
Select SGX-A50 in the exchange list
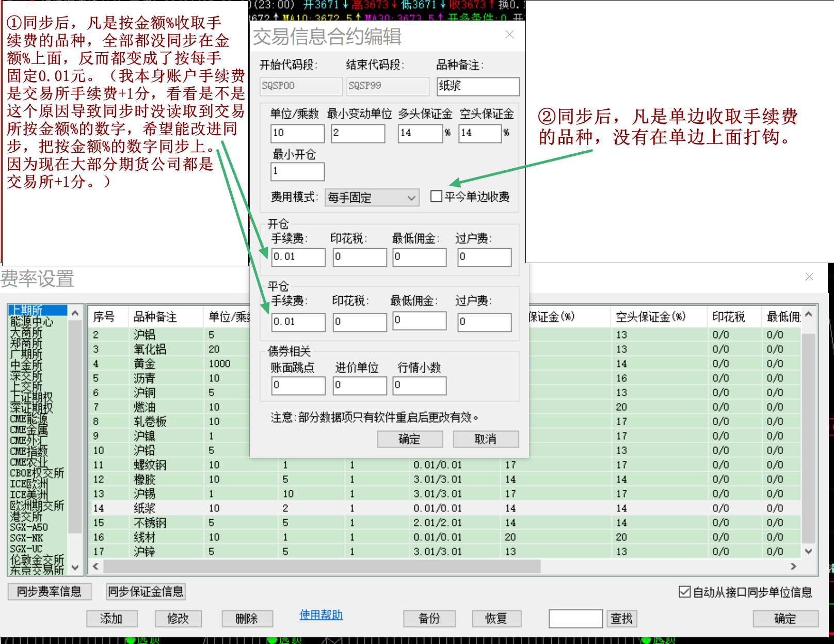pos(38,527)
